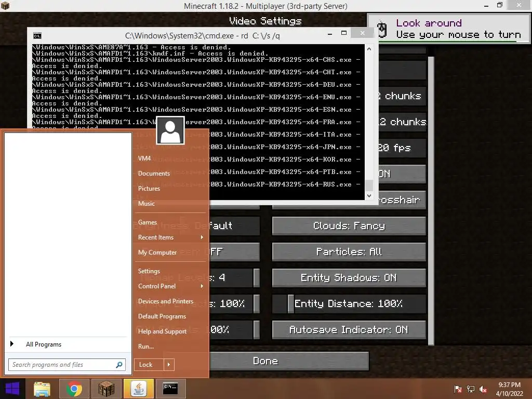The width and height of the screenshot is (532, 399).
Task: Open Pictures from the Start menu
Action: click(x=149, y=188)
